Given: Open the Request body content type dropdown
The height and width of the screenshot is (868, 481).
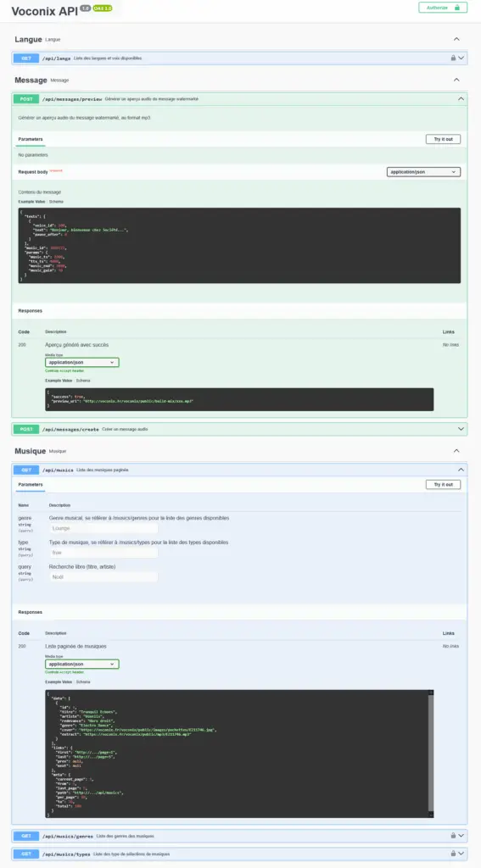Looking at the screenshot, I should (x=423, y=172).
